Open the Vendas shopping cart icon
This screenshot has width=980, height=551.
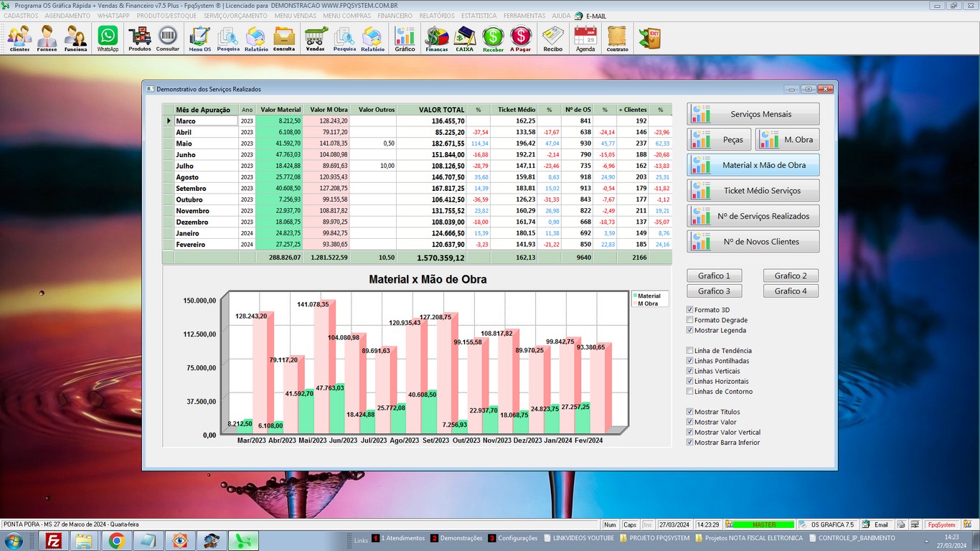pos(316,38)
